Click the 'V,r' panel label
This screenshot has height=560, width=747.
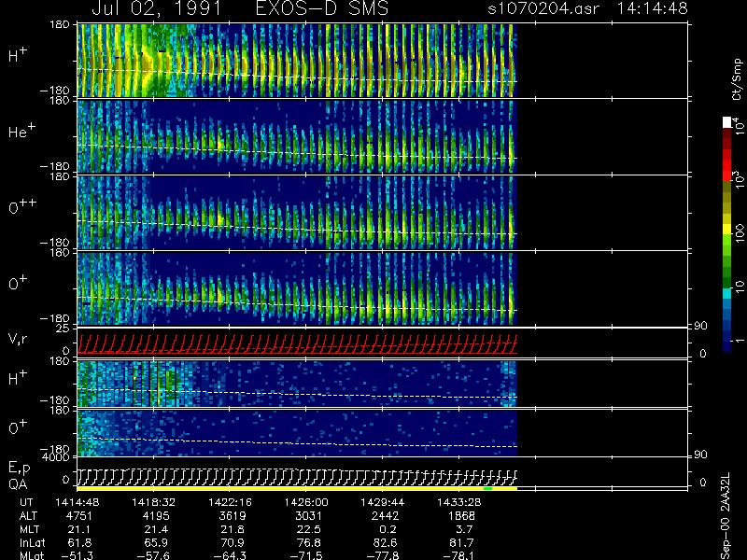pyautogui.click(x=18, y=339)
